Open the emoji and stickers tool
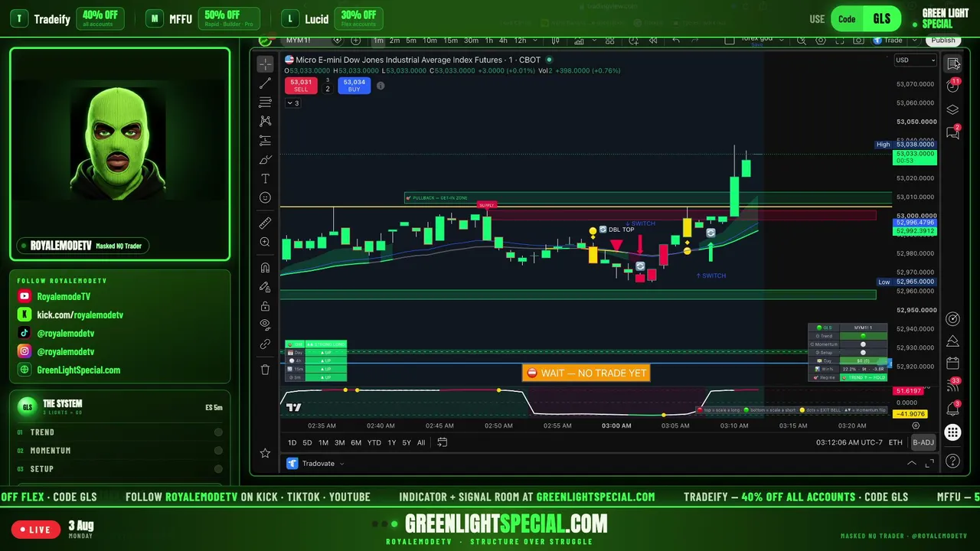Viewport: 980px width, 551px height. [265, 197]
